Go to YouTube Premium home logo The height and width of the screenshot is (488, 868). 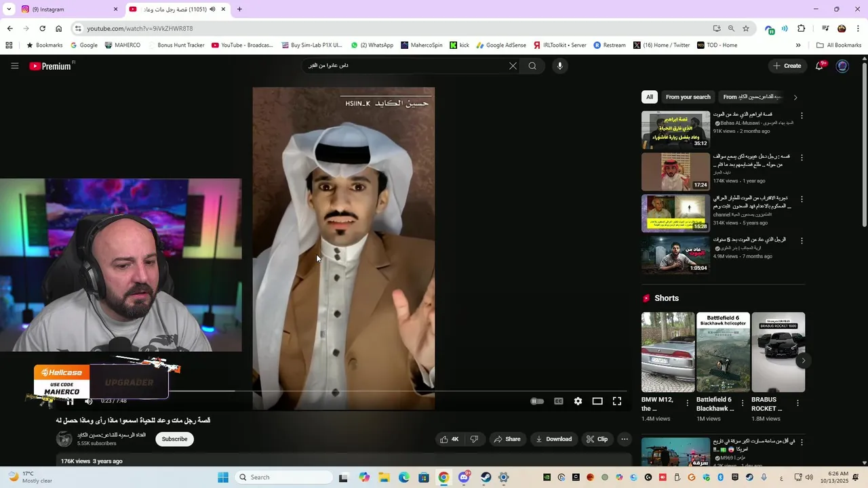[x=52, y=66]
